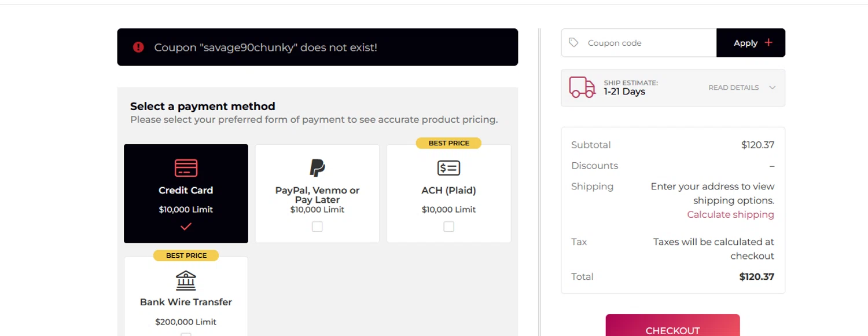This screenshot has width=868, height=336.
Task: Click the red checkmark under Credit Card
Action: (186, 227)
